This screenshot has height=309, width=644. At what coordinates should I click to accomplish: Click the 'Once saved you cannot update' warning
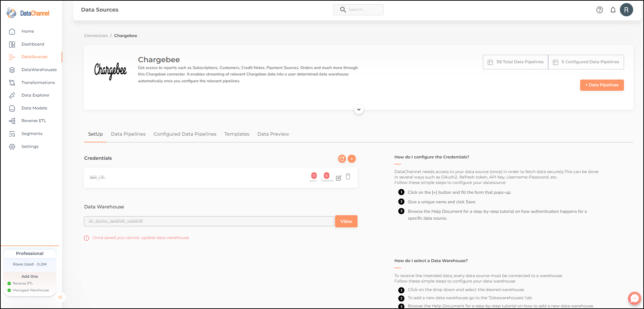[x=141, y=238]
